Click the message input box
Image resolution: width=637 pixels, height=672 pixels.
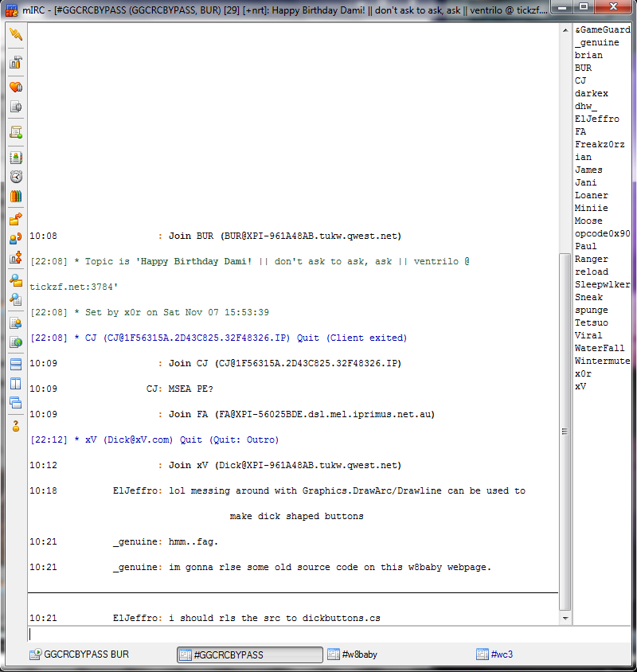point(329,634)
